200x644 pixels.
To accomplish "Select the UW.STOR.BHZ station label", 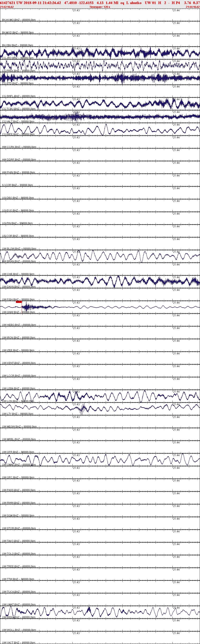I will [x=19, y=528].
